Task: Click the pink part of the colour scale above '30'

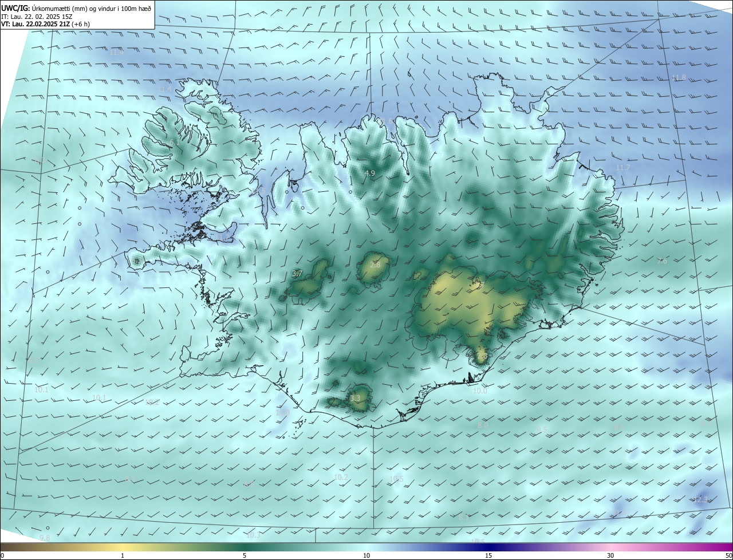Action: pos(610,547)
